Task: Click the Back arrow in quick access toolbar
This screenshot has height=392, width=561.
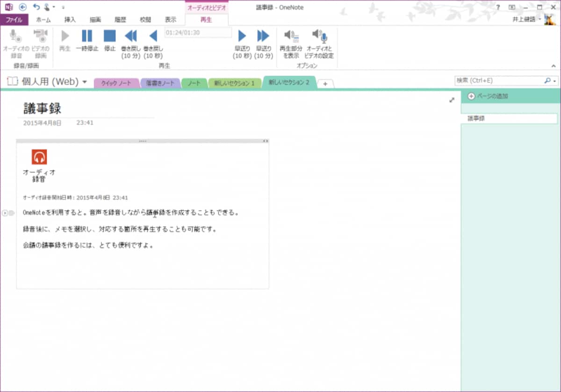Action: [23, 7]
